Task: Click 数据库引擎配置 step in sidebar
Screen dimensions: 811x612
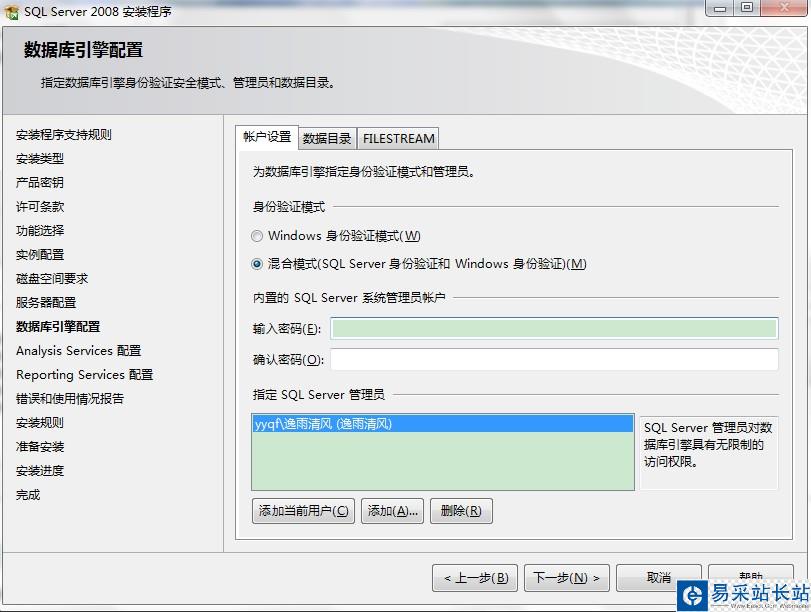Action: 58,327
